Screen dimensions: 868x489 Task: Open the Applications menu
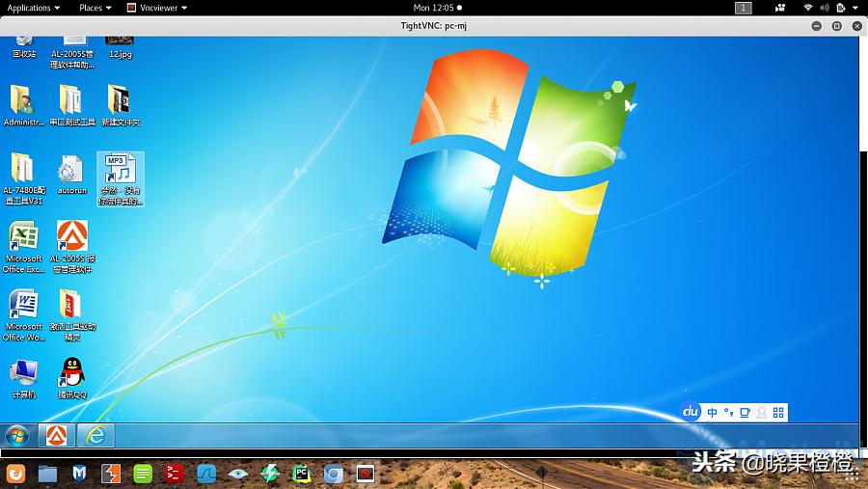(33, 8)
